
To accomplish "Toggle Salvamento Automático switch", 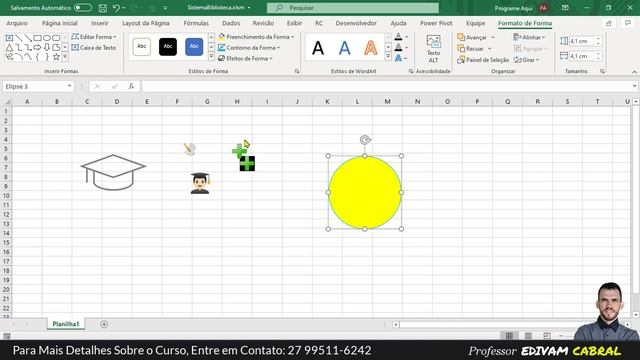I will coord(83,8).
